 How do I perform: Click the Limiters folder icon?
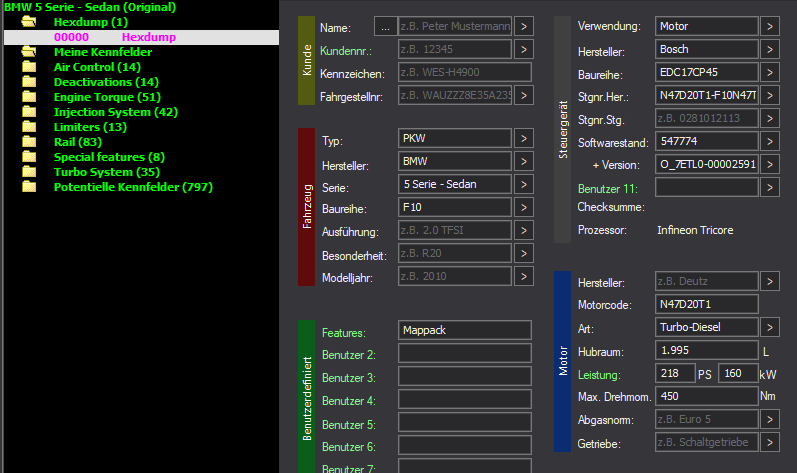click(29, 127)
